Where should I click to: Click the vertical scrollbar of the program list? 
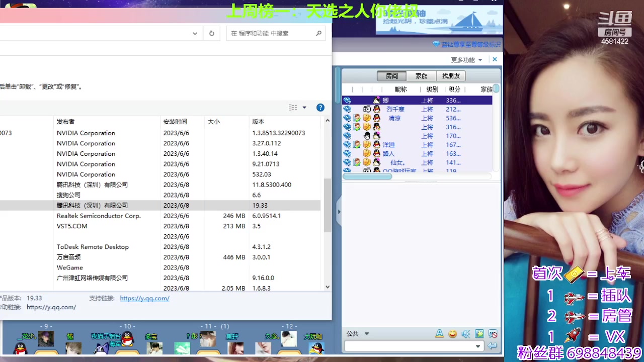[x=327, y=201]
